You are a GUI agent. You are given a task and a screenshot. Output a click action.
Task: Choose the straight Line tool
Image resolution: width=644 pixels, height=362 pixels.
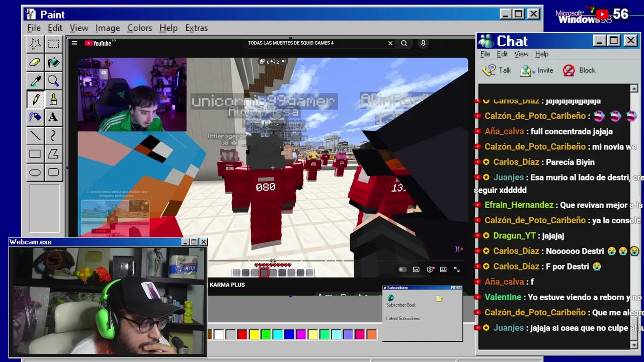(x=35, y=135)
